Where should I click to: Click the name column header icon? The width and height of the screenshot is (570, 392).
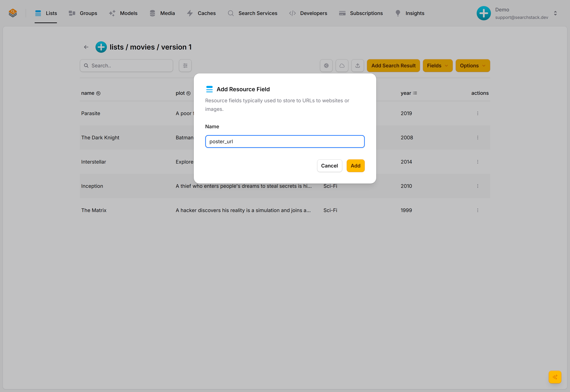coord(98,93)
